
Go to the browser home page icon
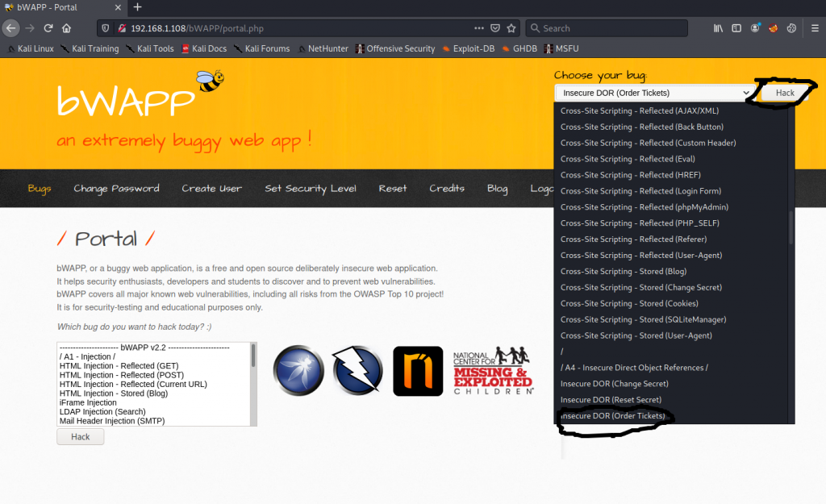click(x=67, y=28)
